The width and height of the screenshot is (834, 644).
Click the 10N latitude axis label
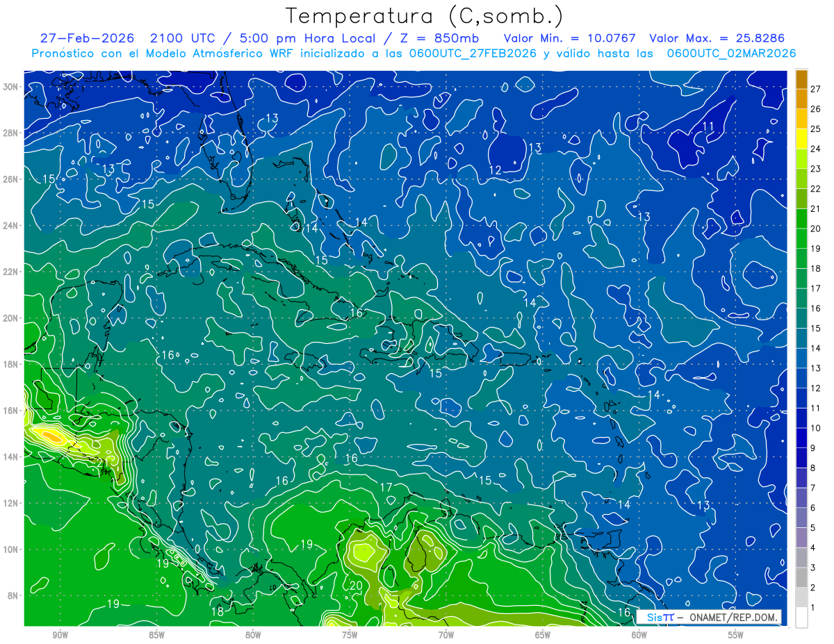click(x=11, y=549)
